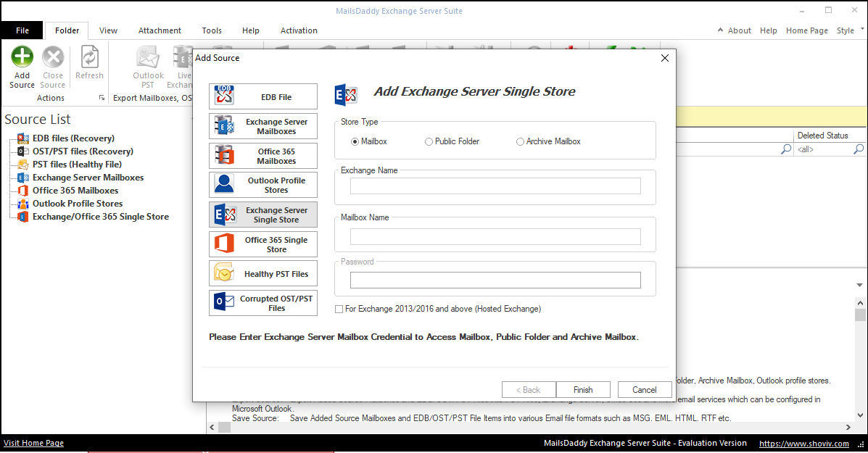The image size is (868, 453).
Task: Select Outlook Profile Stores source option
Action: pyautogui.click(x=263, y=186)
